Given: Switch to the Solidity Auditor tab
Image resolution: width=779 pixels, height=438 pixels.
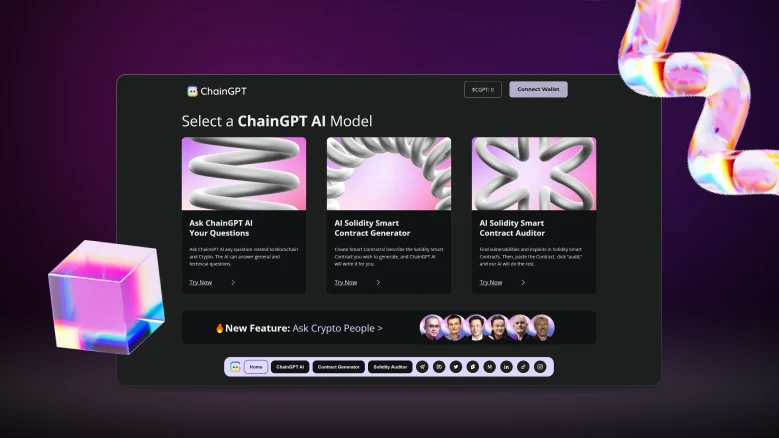Looking at the screenshot, I should (x=390, y=367).
